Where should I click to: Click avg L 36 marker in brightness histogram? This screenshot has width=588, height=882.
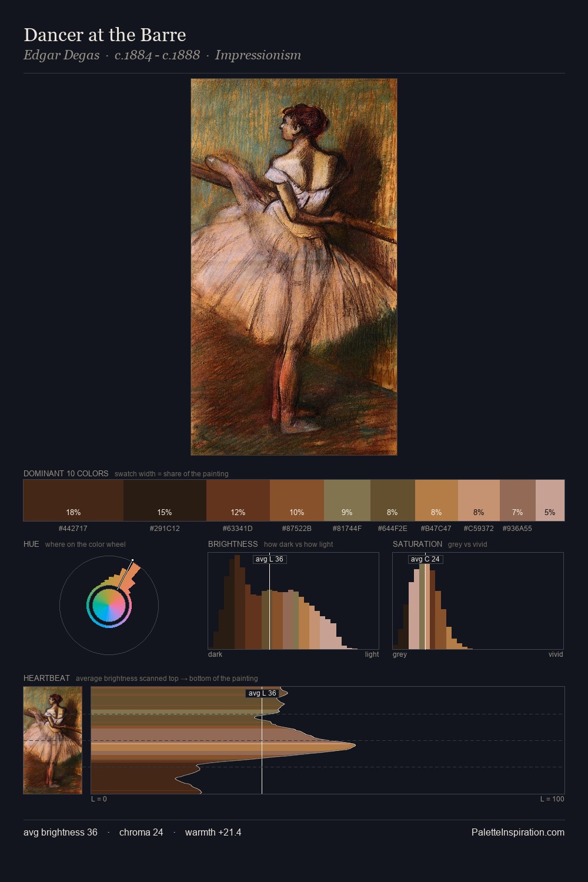(x=269, y=559)
